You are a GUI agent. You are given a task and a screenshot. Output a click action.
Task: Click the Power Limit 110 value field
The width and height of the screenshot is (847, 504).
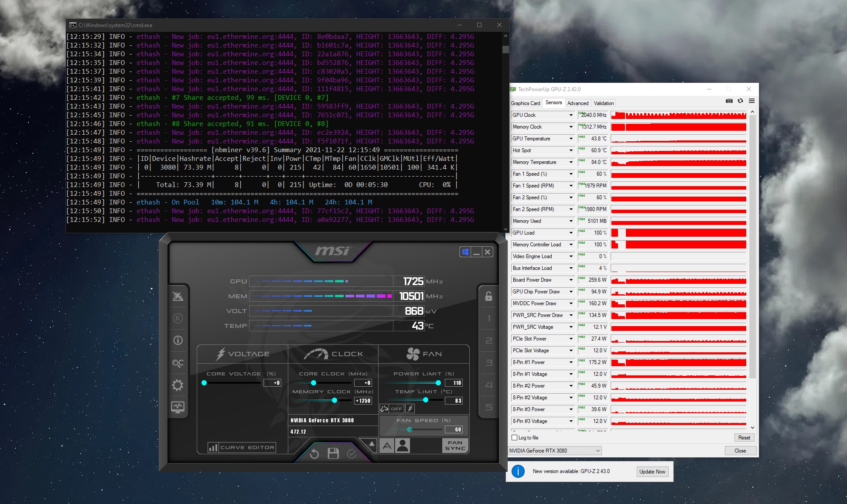[454, 383]
